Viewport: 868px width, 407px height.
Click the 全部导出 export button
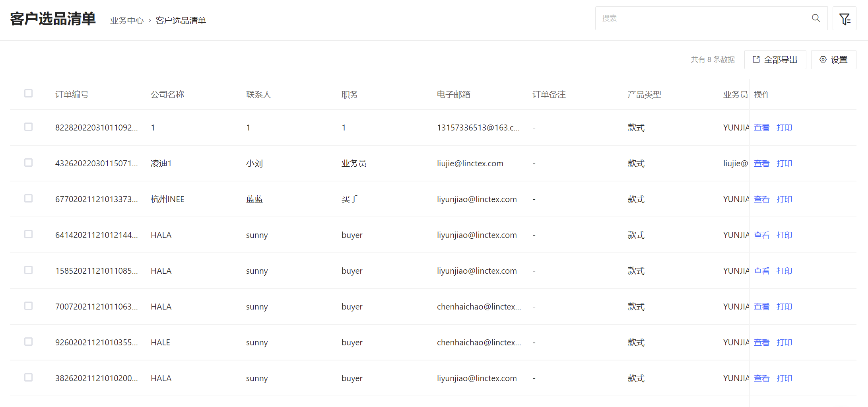[775, 60]
